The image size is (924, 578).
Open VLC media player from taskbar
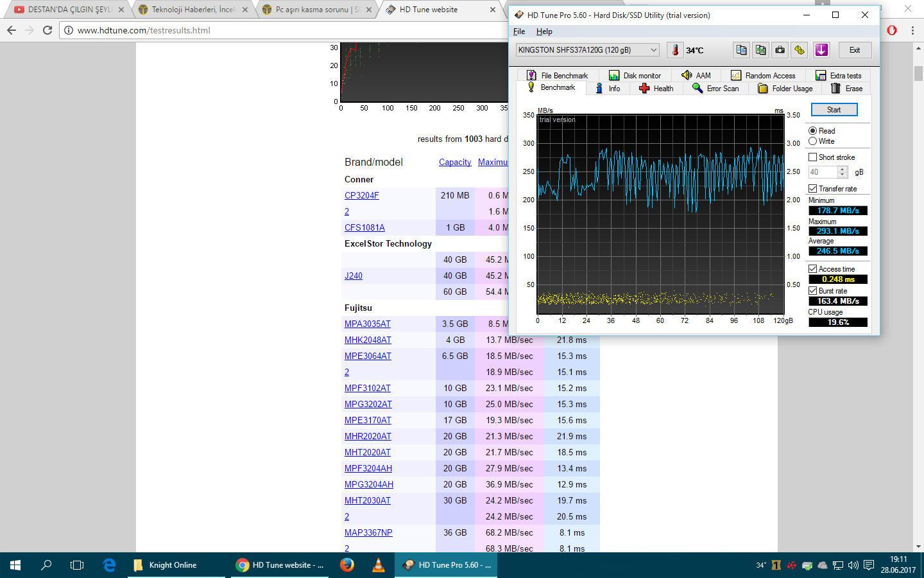379,565
